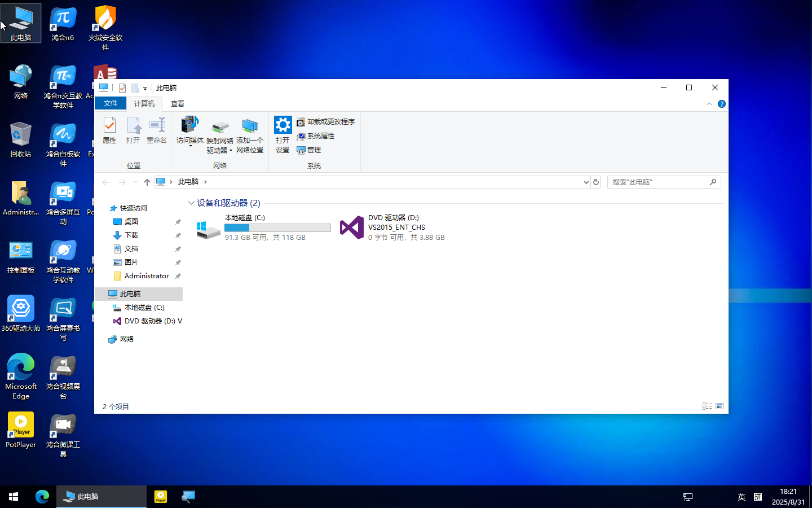812x508 pixels.
Task: Click the refresh icon in the address bar
Action: coord(596,182)
